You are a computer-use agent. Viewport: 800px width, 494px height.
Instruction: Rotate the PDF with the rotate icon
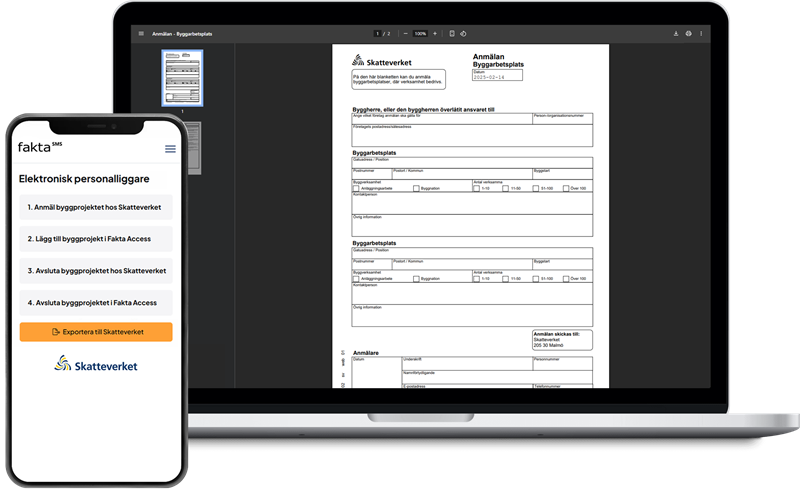tap(463, 33)
